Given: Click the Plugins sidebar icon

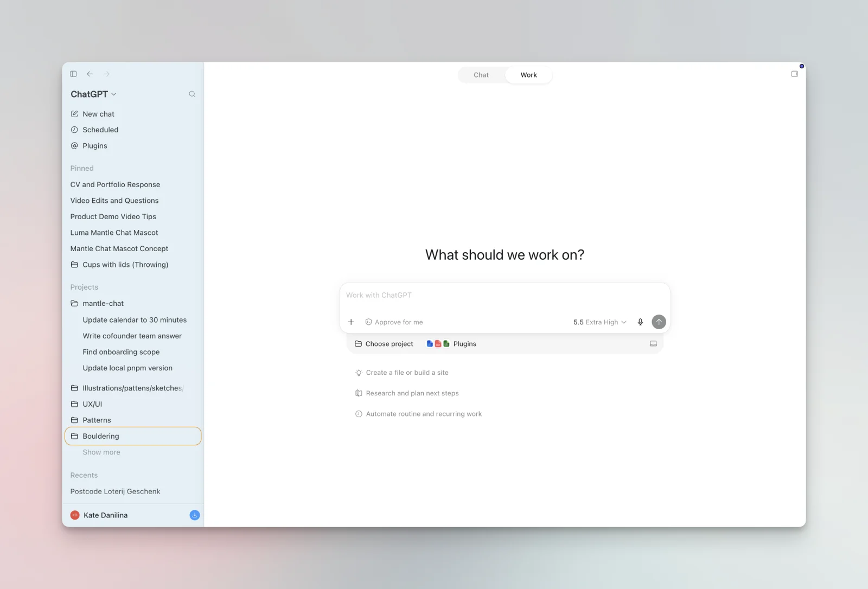Looking at the screenshot, I should [x=74, y=146].
